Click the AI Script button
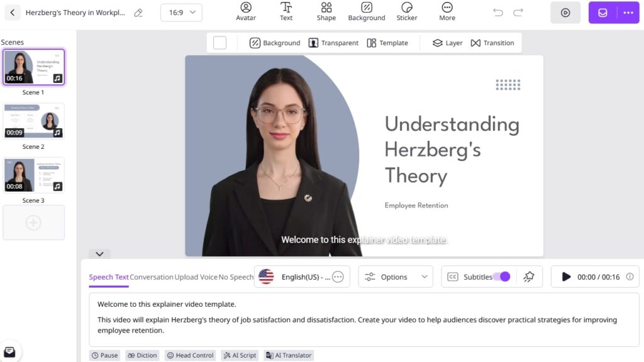Image resolution: width=644 pixels, height=362 pixels. coord(240,355)
